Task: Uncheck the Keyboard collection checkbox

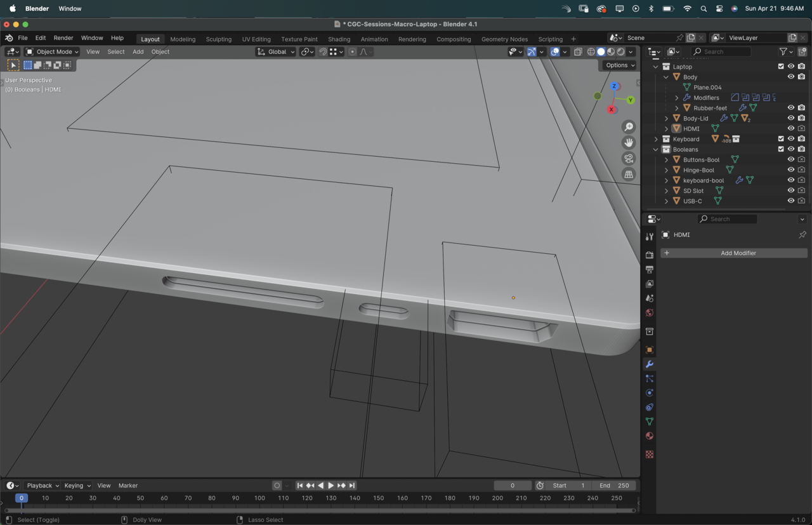Action: (x=781, y=139)
